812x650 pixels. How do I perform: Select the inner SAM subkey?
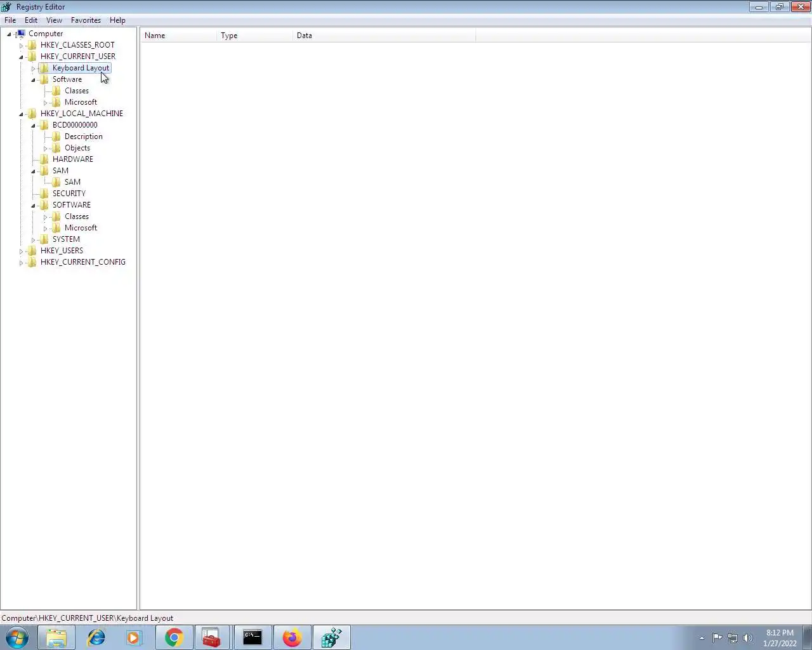pos(72,182)
